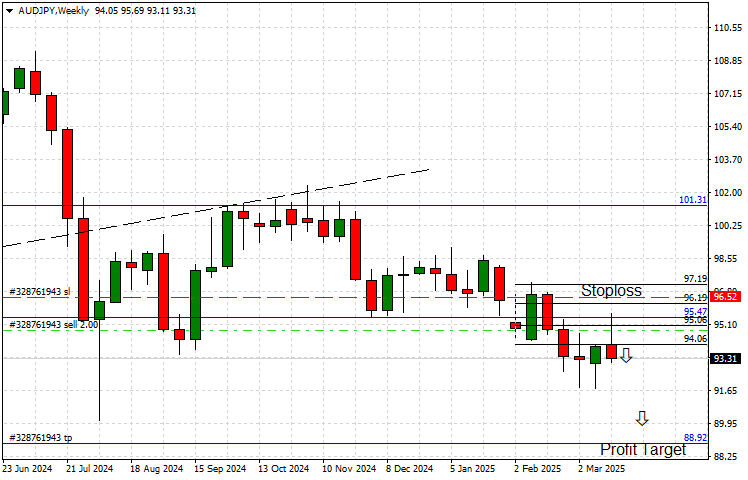The height and width of the screenshot is (480, 748).
Task: Click the 5 Jan 2025 date label
Action: coord(473,469)
